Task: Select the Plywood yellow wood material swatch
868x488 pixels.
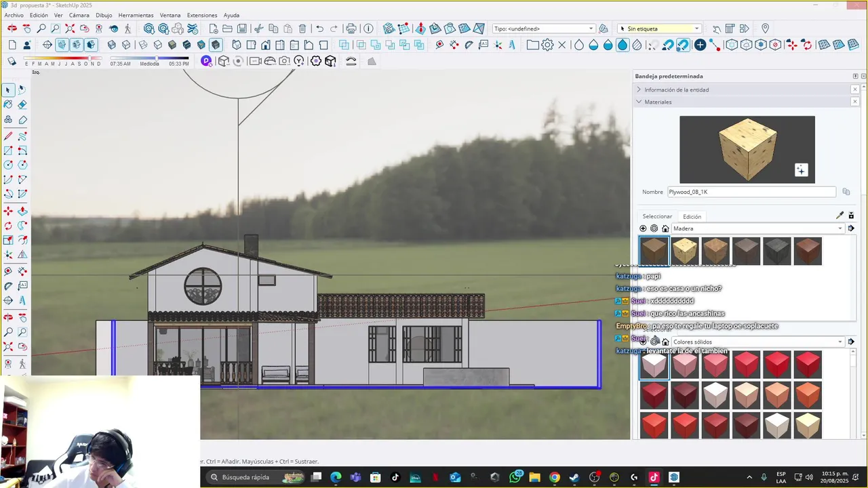Action: (685, 251)
